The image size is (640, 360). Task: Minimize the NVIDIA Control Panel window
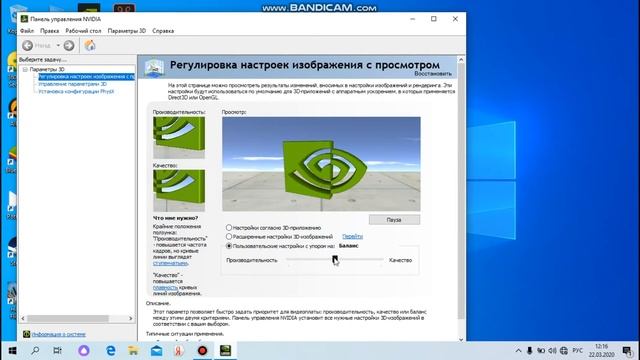(413, 19)
